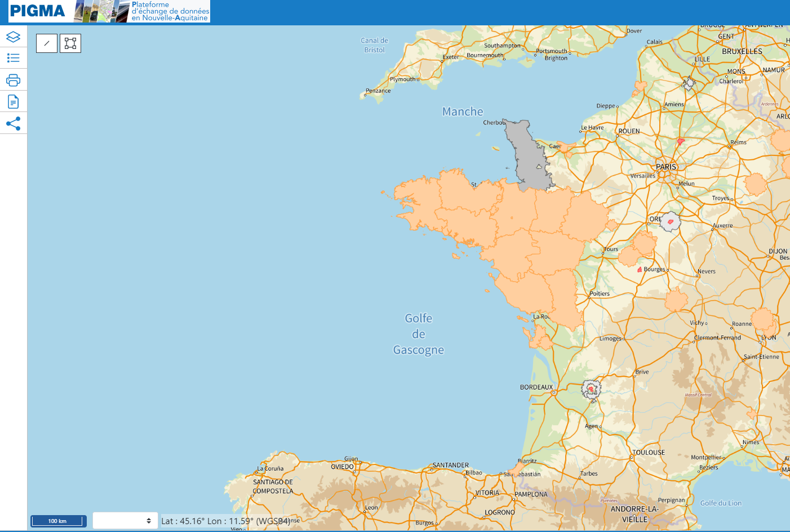
Task: Click the Tours label
Action: (611, 249)
